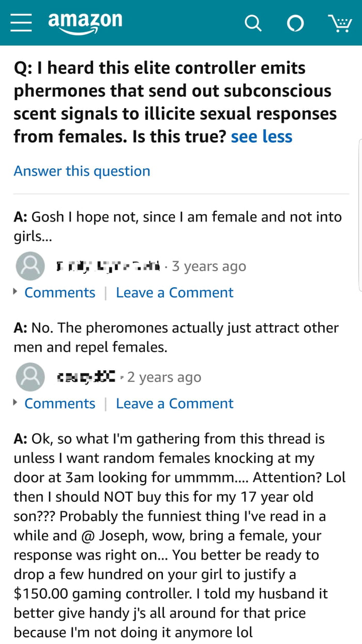Open the shopping cart icon
Image resolution: width=362 pixels, height=644 pixels.
coord(340,23)
